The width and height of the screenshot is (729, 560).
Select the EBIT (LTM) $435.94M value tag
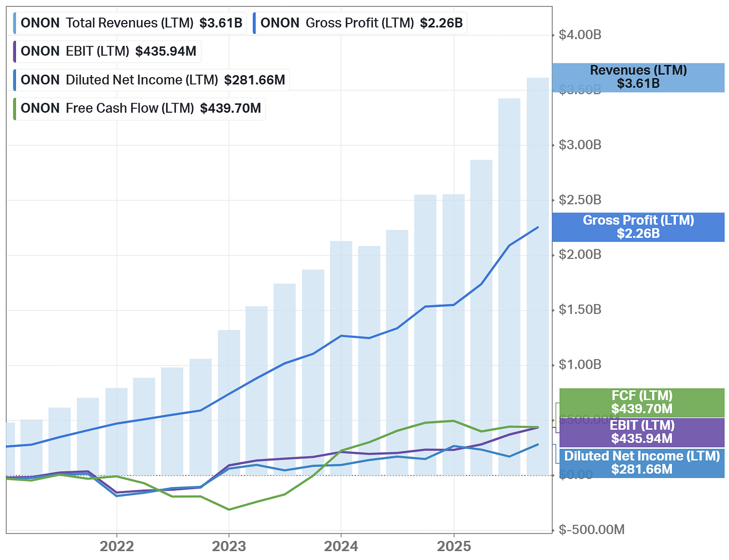coord(642,432)
